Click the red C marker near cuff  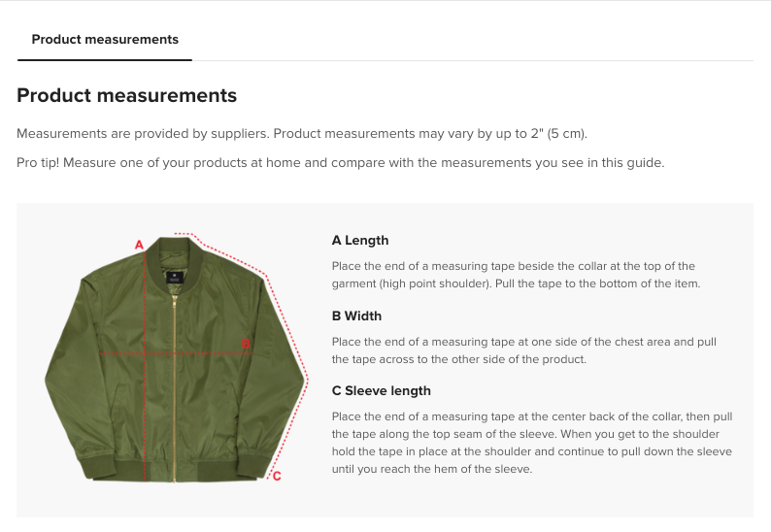[x=277, y=476]
